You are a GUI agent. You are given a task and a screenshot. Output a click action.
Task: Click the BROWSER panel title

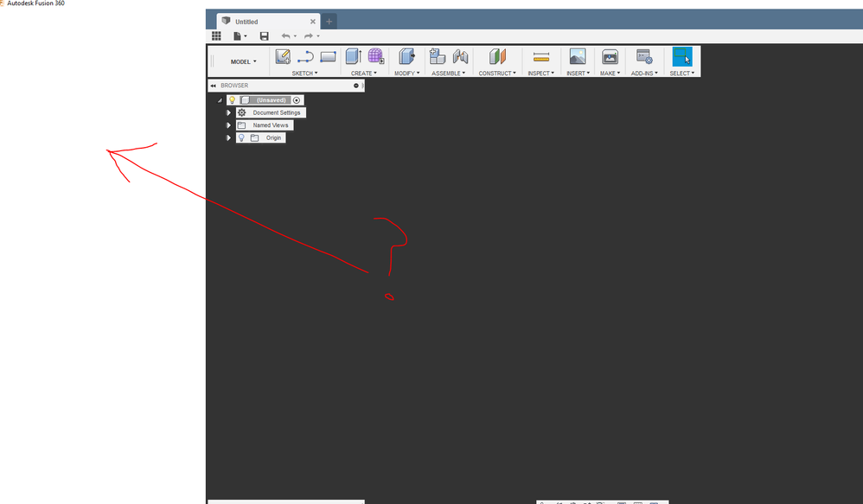[234, 86]
